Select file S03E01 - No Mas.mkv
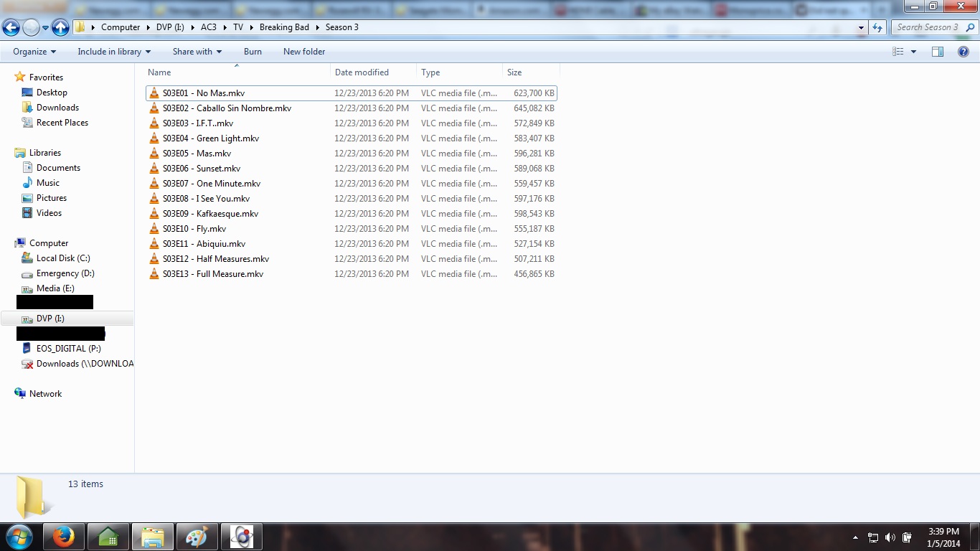Viewport: 980px width, 551px height. 351,93
